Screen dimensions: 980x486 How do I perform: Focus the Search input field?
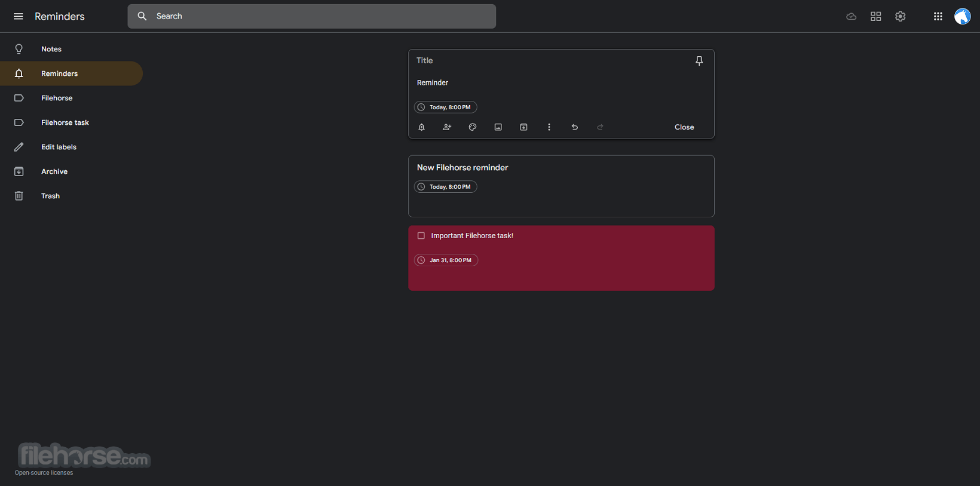[312, 16]
